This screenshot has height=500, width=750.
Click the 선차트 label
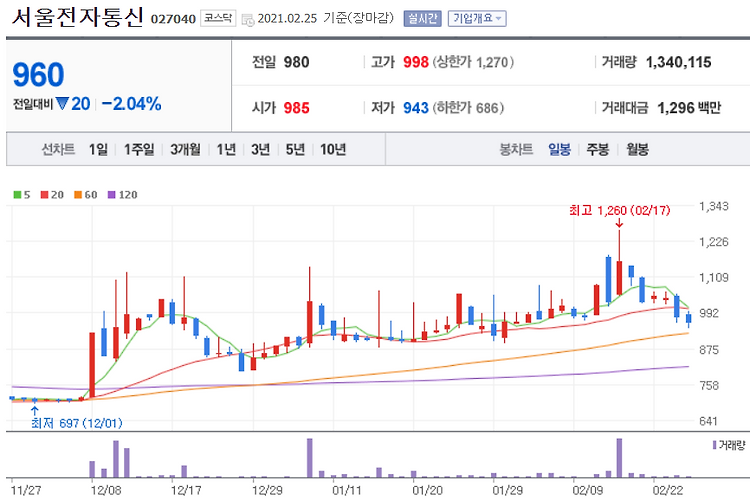(58, 150)
